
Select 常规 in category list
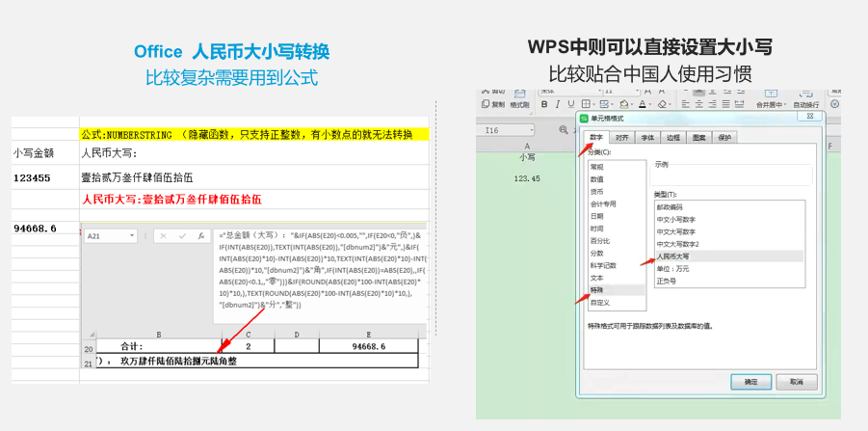(617, 167)
